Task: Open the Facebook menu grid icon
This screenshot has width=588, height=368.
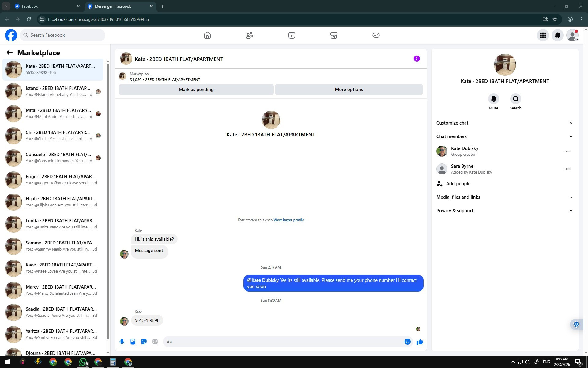Action: pos(543,35)
